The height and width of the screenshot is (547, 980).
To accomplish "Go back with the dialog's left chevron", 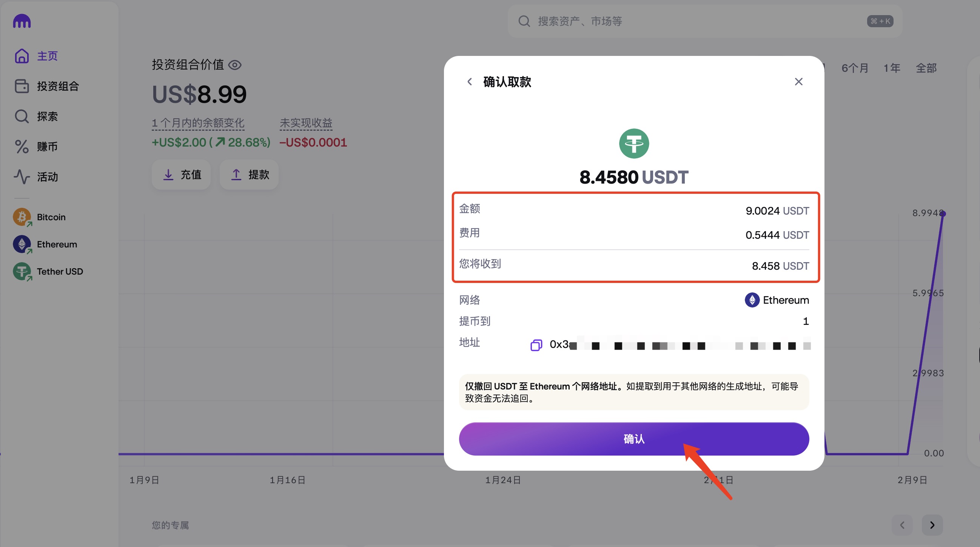I will 470,82.
